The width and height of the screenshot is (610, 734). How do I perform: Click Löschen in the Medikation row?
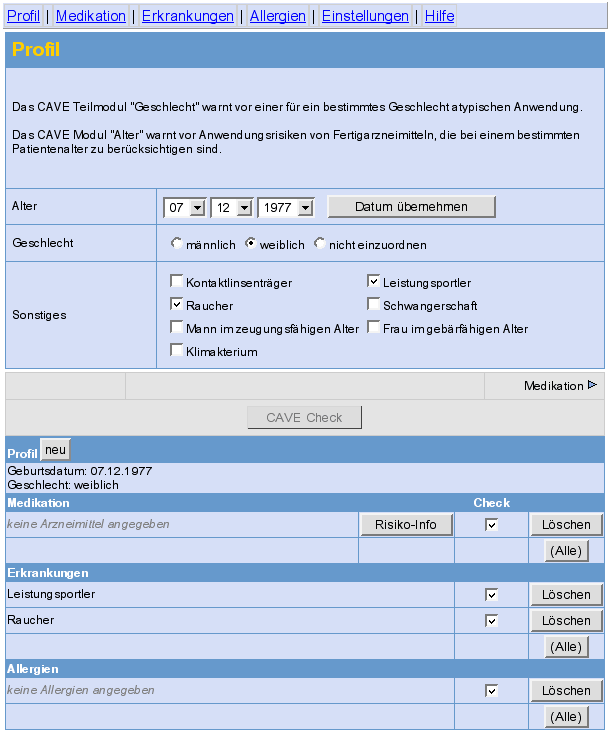[566, 525]
